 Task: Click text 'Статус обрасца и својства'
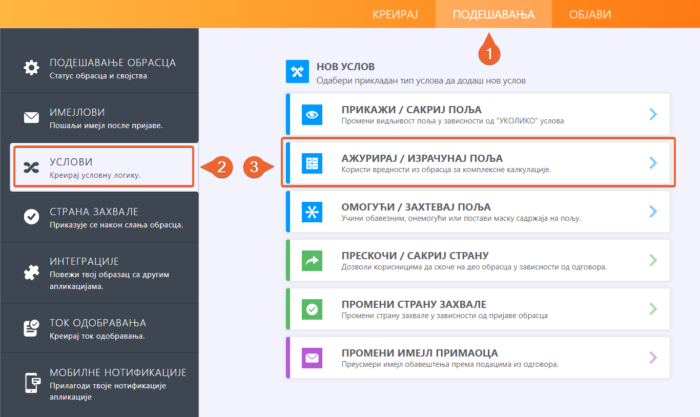pyautogui.click(x=98, y=76)
